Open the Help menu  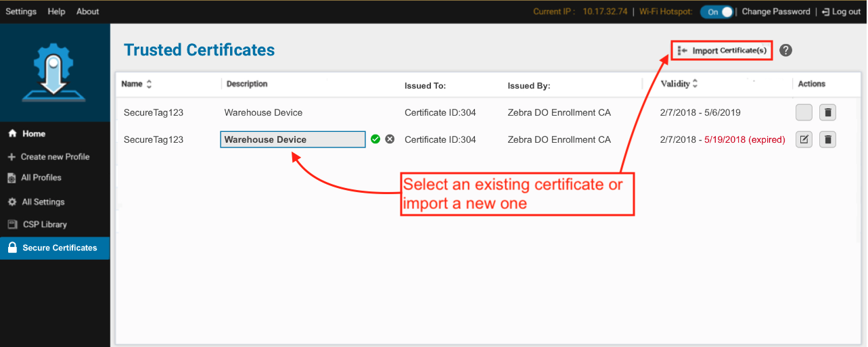coord(57,11)
